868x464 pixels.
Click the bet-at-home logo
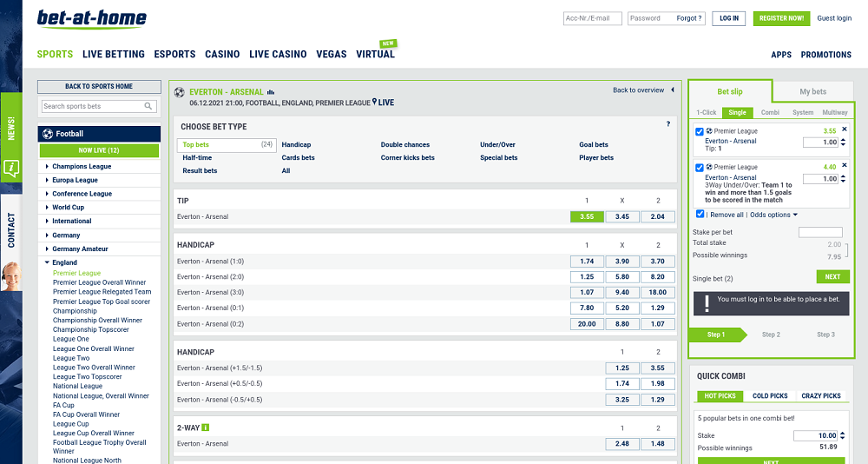tap(92, 19)
